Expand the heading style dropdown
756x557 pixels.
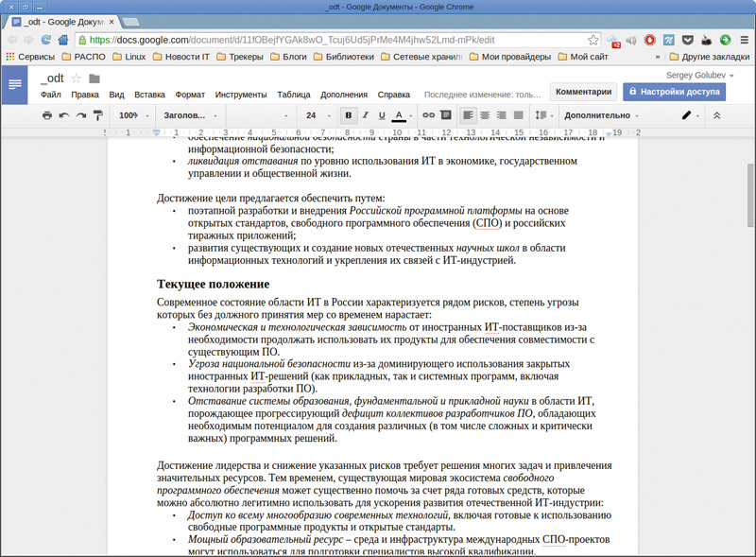click(190, 115)
